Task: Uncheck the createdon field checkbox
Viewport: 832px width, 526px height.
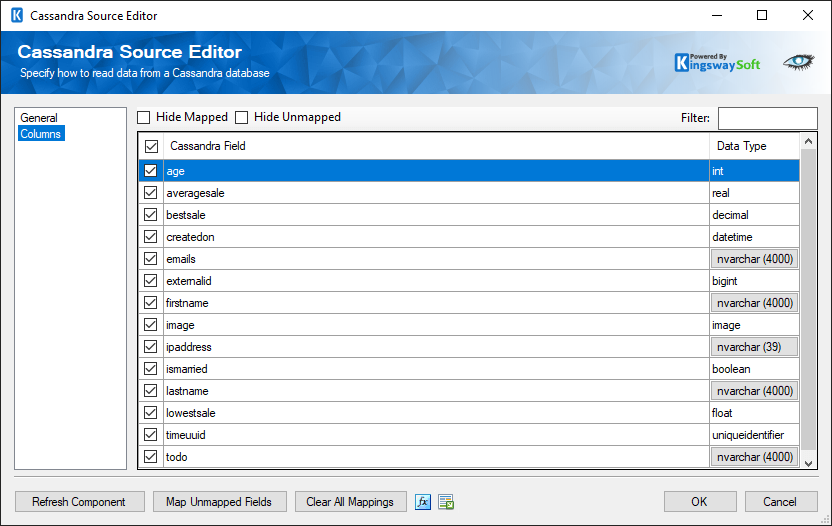Action: pyautogui.click(x=151, y=237)
